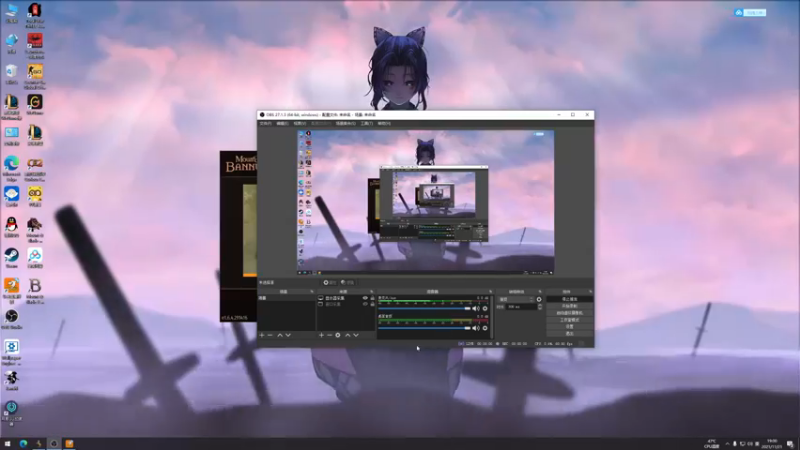Click the stop streaming button in OBS controls
This screenshot has width=800, height=450.
tap(569, 299)
